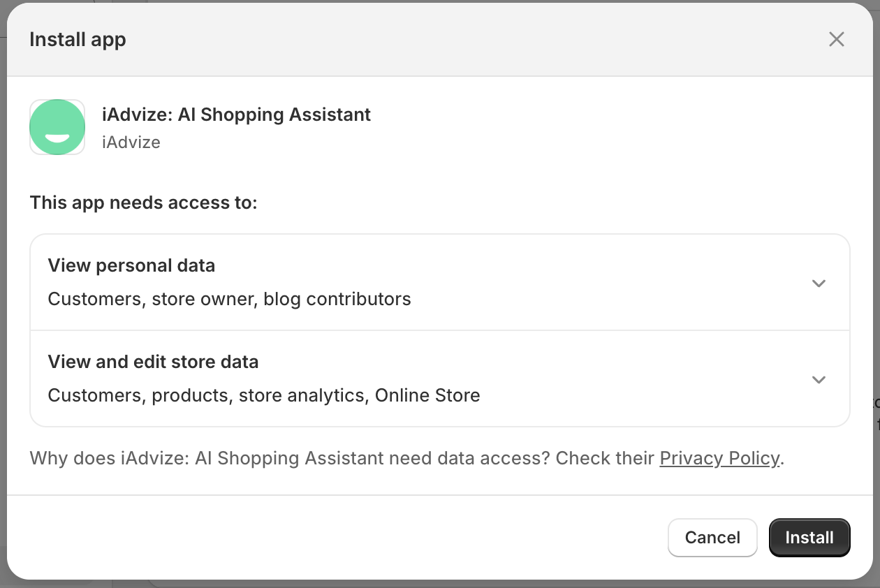Select the View and edit store data heading
This screenshot has width=880, height=588.
[153, 362]
